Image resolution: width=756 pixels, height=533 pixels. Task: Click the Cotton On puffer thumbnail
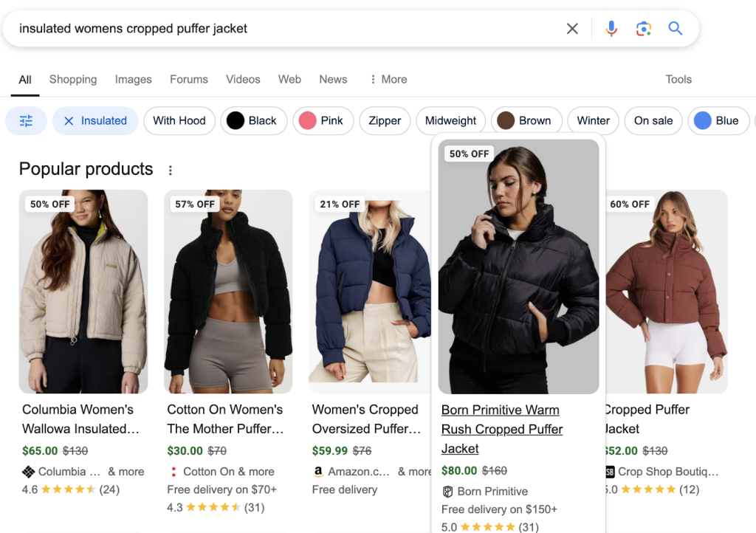228,291
